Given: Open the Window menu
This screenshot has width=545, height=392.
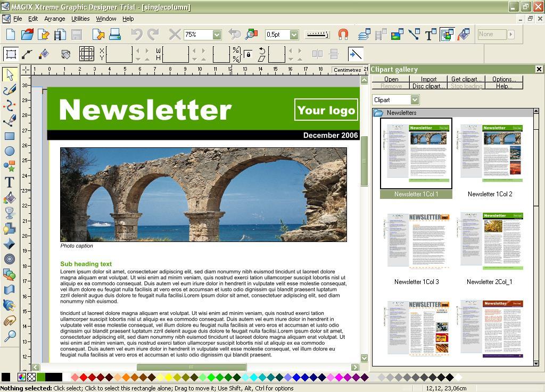Looking at the screenshot, I should [105, 19].
